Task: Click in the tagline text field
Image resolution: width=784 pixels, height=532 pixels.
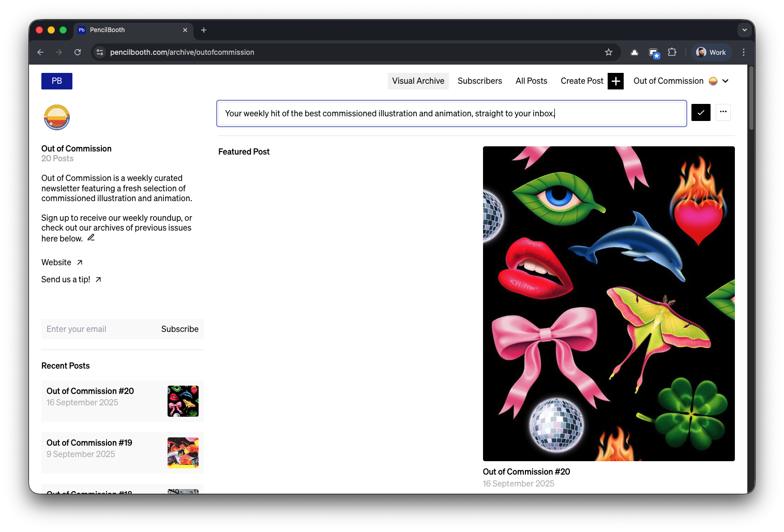Action: pyautogui.click(x=451, y=114)
